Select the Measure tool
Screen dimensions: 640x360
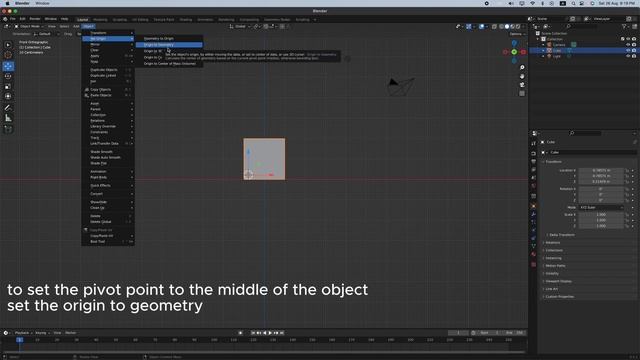tap(8, 118)
